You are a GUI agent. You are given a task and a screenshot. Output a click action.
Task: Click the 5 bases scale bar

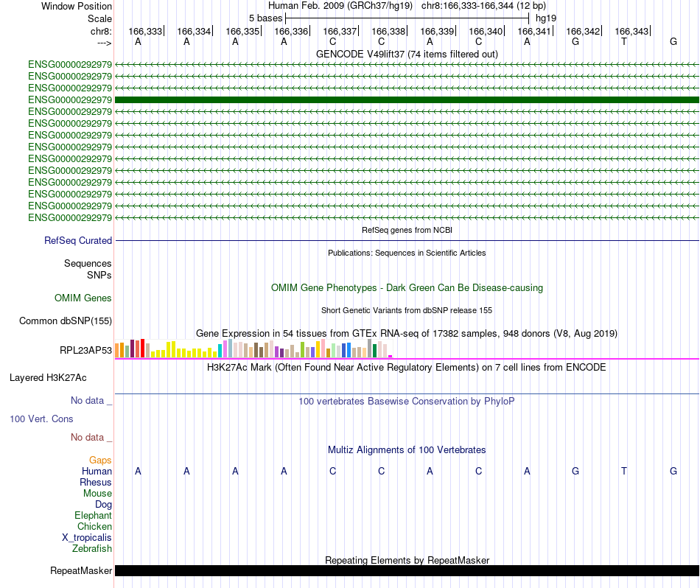click(x=407, y=18)
